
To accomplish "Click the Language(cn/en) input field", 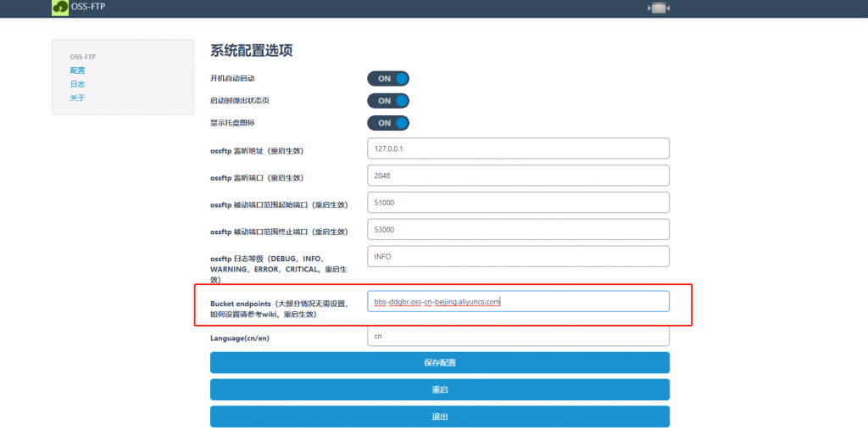I will [x=518, y=336].
